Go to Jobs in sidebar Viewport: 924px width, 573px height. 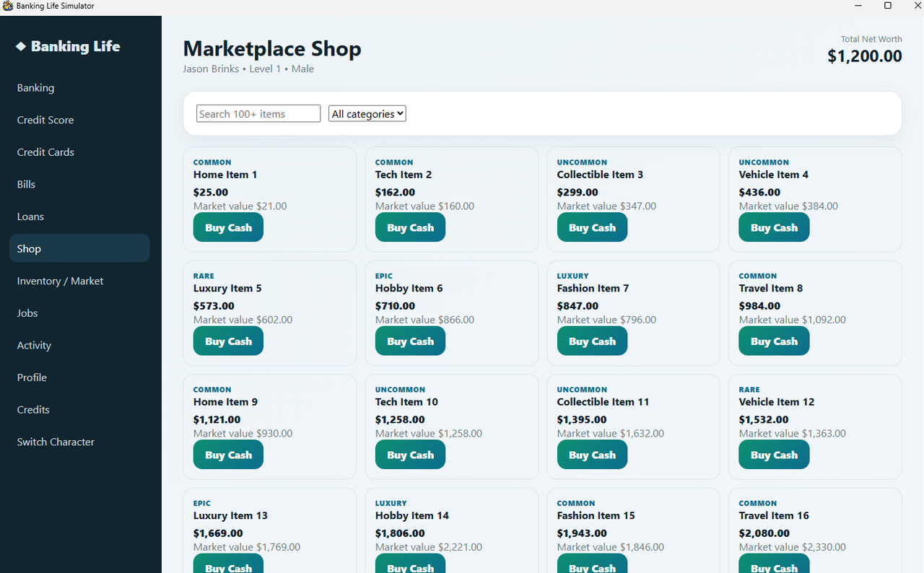pyautogui.click(x=79, y=313)
